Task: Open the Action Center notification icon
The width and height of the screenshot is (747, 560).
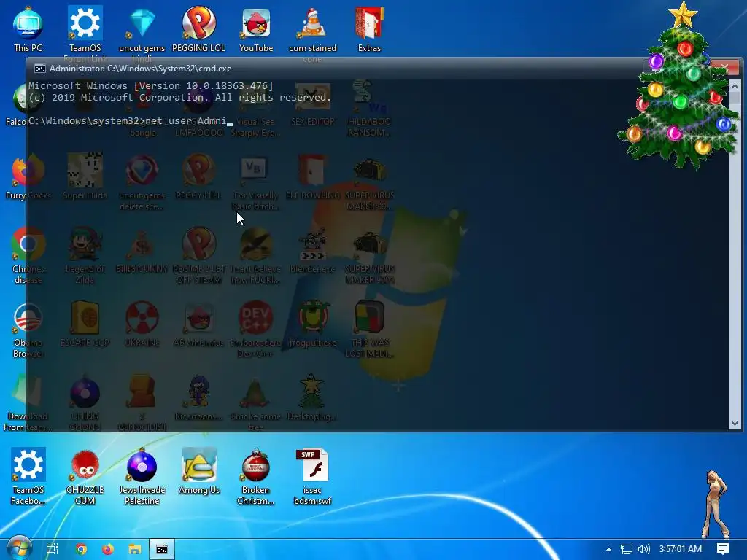Action: (x=723, y=549)
